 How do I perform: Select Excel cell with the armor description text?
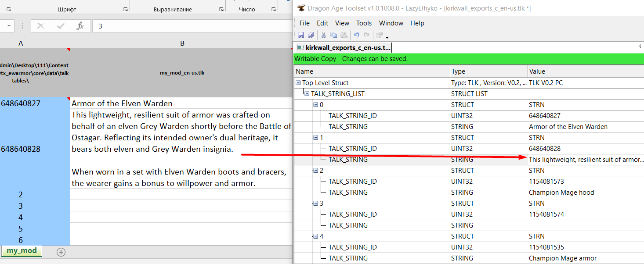[x=181, y=149]
